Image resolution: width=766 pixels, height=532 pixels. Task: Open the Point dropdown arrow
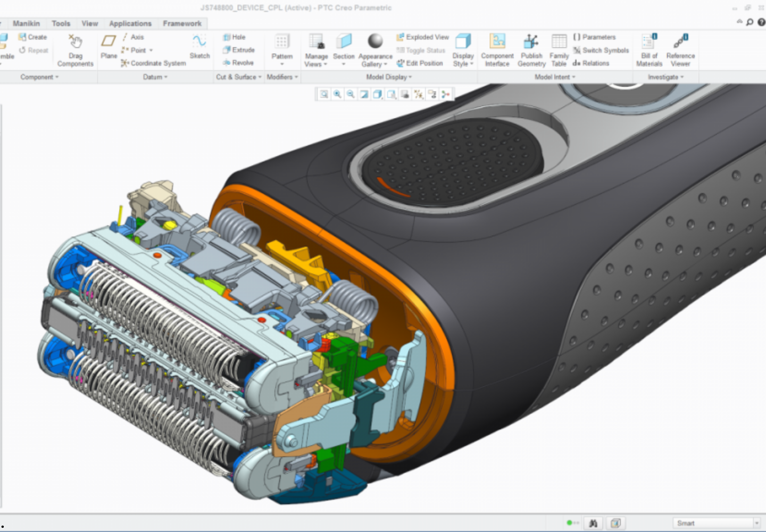pos(151,50)
